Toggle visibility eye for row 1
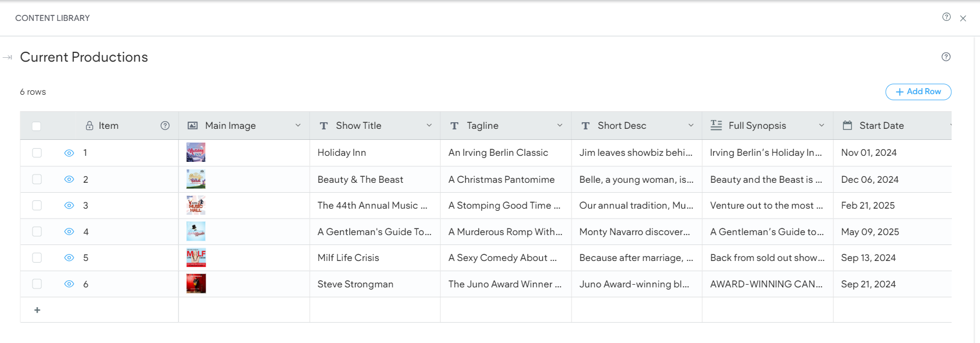Screen dimensions: 980x343 point(69,153)
